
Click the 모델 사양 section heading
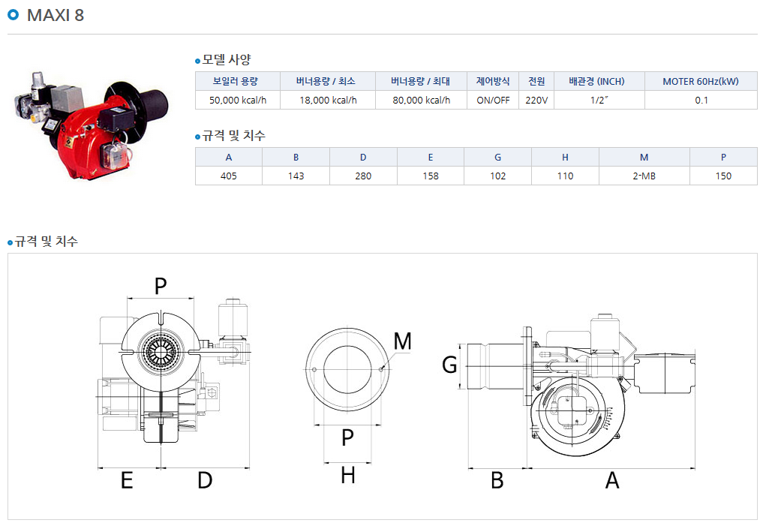pos(227,60)
